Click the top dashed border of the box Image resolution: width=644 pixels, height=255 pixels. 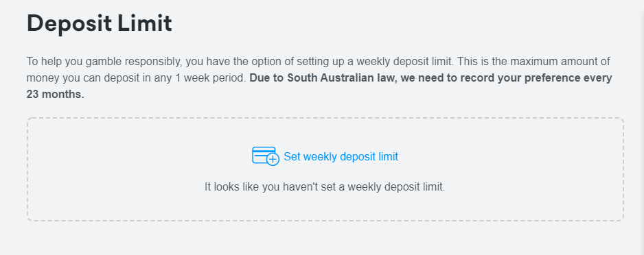(325, 118)
